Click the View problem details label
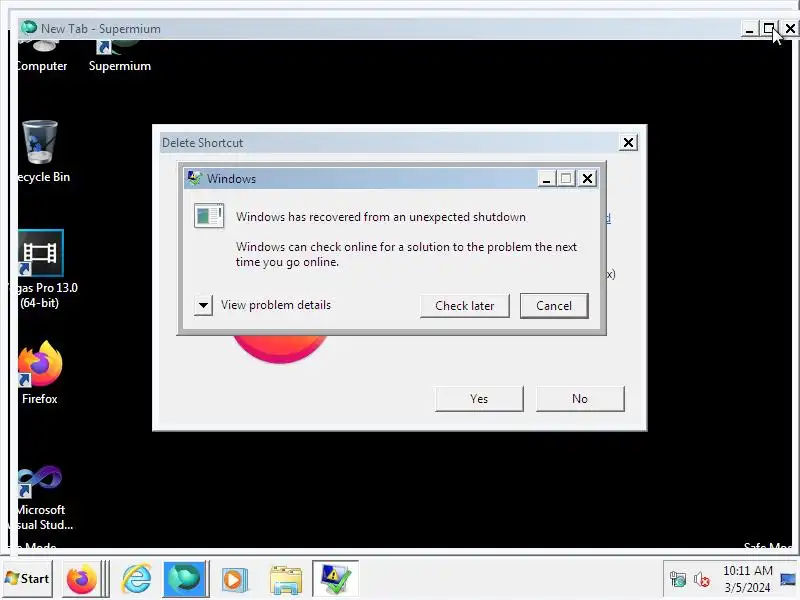The width and height of the screenshot is (800, 600). [x=276, y=305]
